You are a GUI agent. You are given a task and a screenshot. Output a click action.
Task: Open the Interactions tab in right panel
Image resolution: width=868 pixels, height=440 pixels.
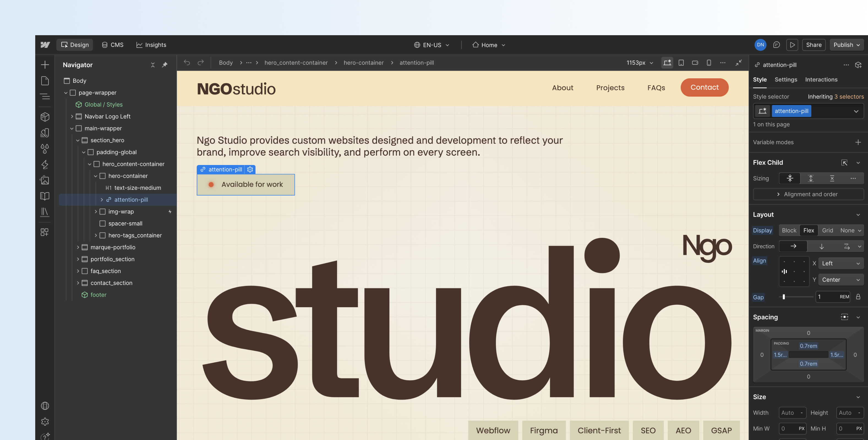pyautogui.click(x=821, y=79)
